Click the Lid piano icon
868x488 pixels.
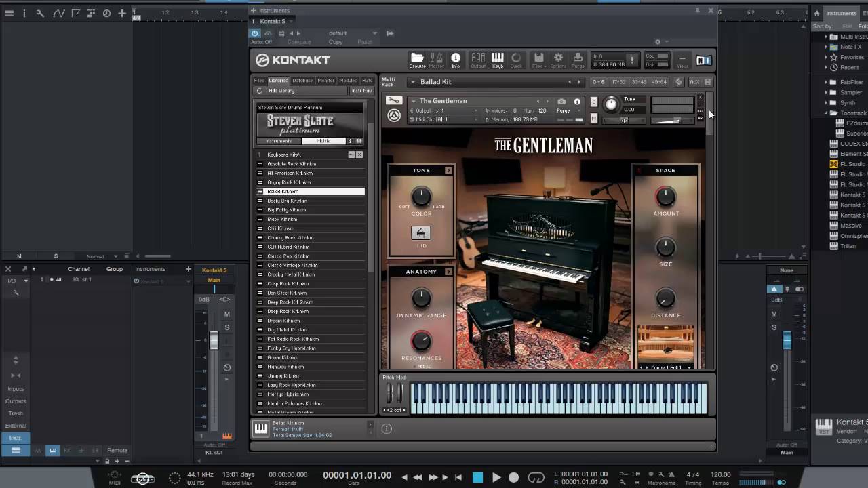tap(421, 233)
